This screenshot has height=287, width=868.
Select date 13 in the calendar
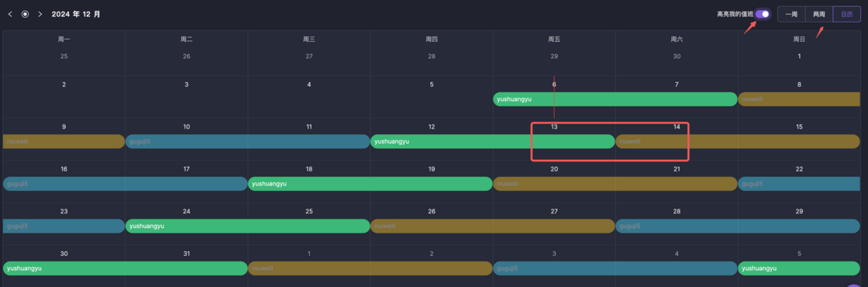(554, 127)
